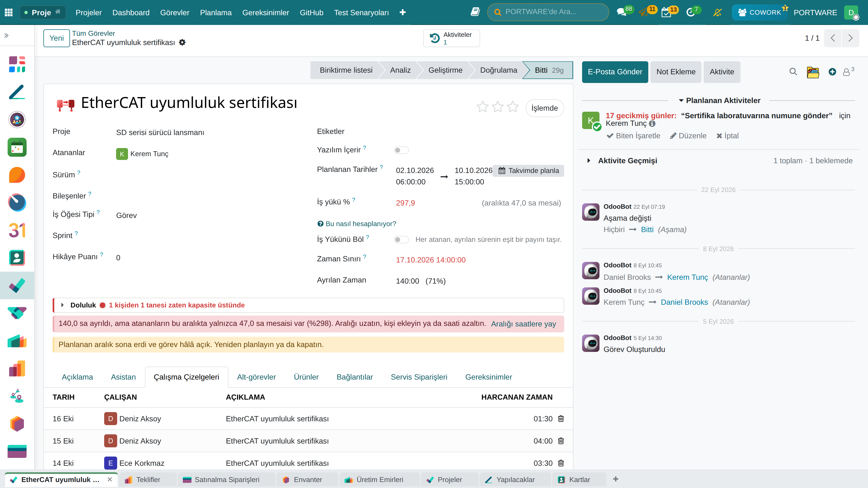This screenshot has height=488, width=868.
Task: Add a new menu item with plus
Action: coord(403,12)
